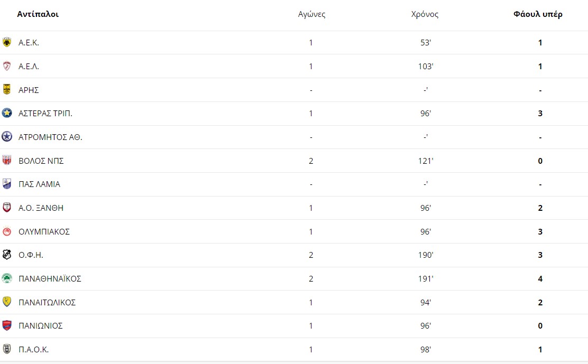
Task: Click the ΟΛΥΜΠΙΑΚΟΣ red crest icon
Action: [x=7, y=231]
